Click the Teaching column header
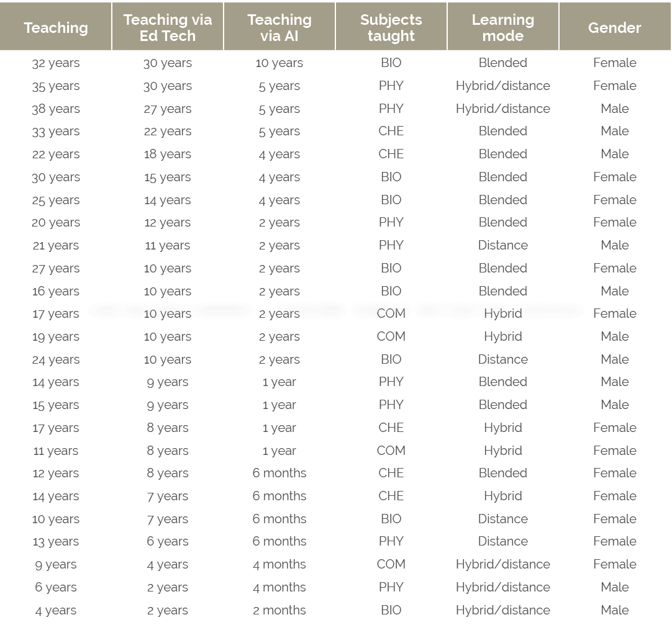The height and width of the screenshot is (625, 672). click(x=56, y=27)
